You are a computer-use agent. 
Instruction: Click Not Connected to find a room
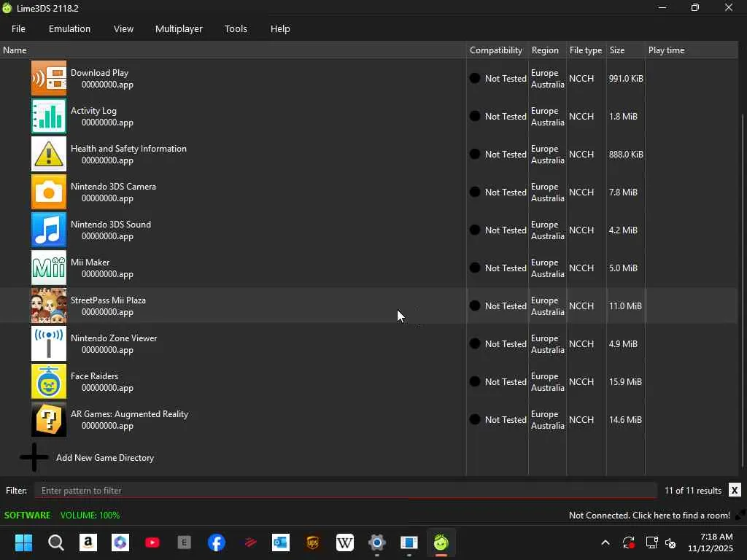[x=649, y=515]
